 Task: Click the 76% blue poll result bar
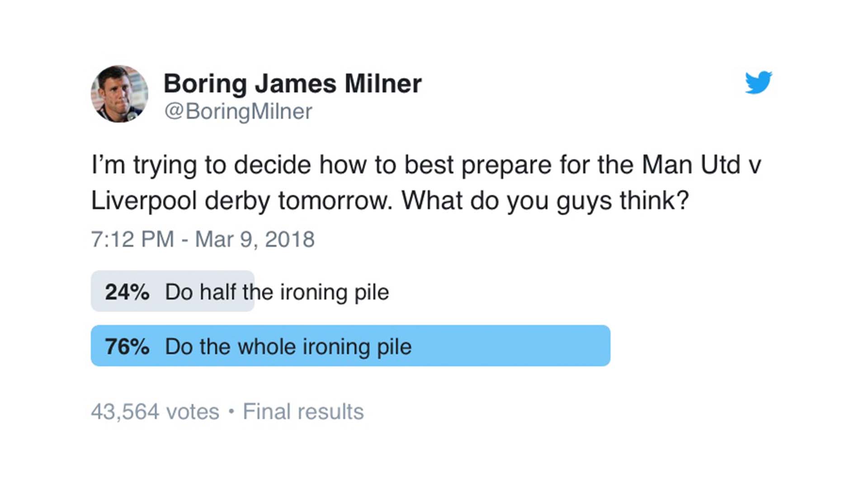click(350, 346)
